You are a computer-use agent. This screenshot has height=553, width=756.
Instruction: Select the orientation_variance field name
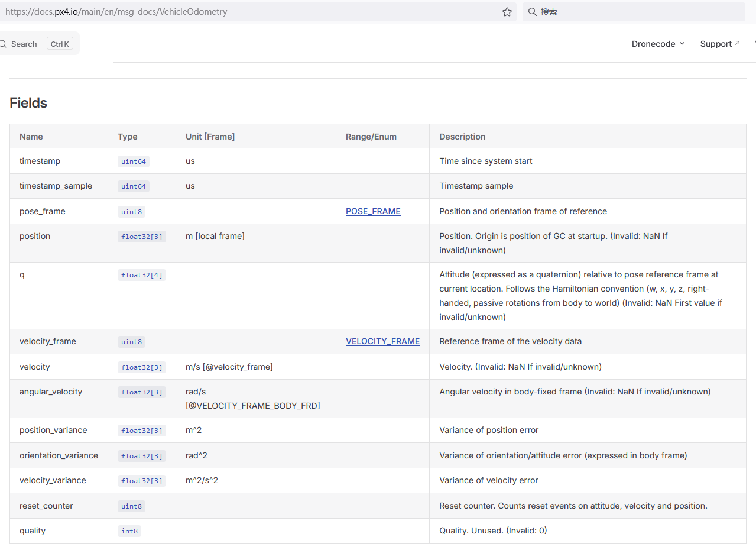[59, 455]
